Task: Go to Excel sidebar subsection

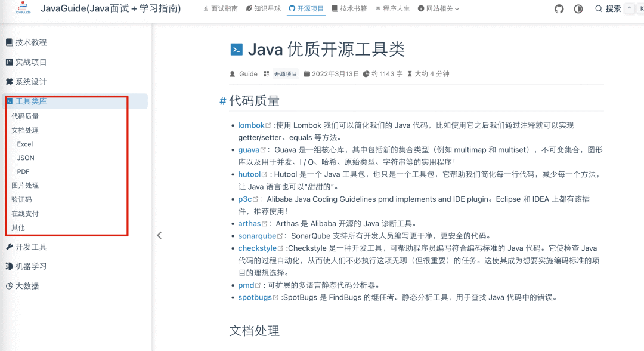Action: [24, 144]
